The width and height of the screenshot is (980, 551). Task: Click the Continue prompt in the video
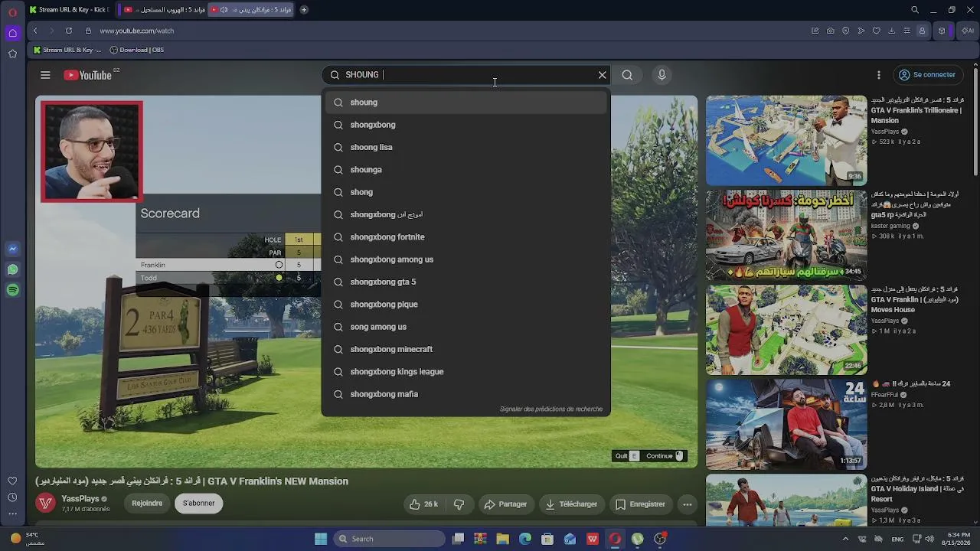click(665, 456)
